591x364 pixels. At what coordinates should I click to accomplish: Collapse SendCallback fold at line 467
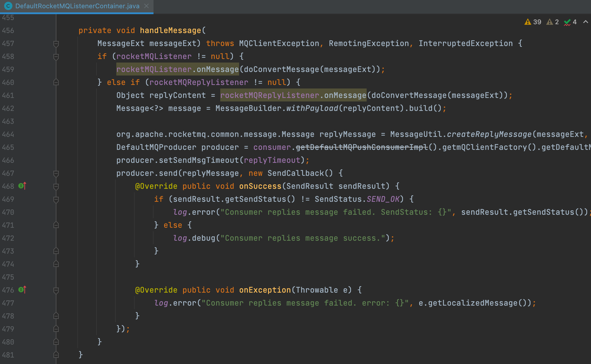pos(56,173)
